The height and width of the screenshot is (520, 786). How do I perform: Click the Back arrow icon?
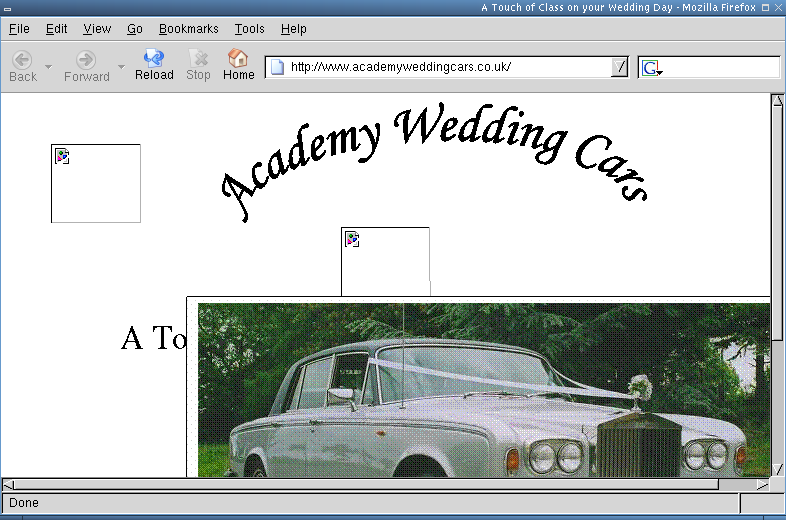pyautogui.click(x=22, y=60)
